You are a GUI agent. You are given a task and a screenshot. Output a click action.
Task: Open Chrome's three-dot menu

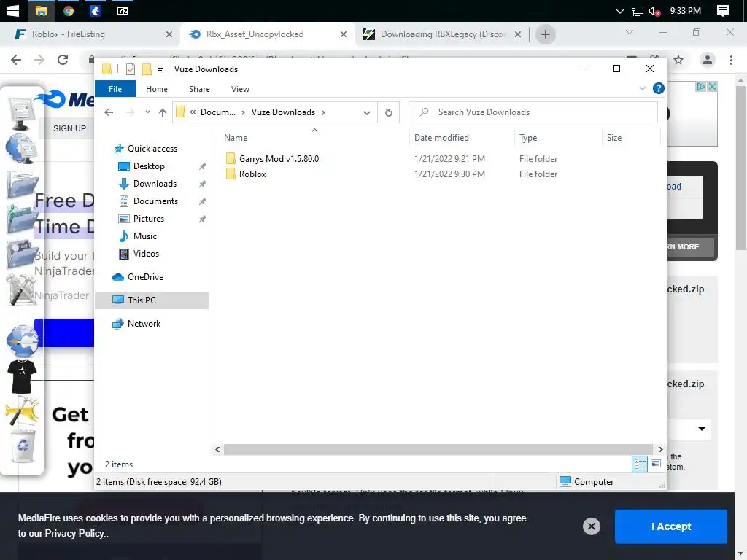tap(731, 60)
